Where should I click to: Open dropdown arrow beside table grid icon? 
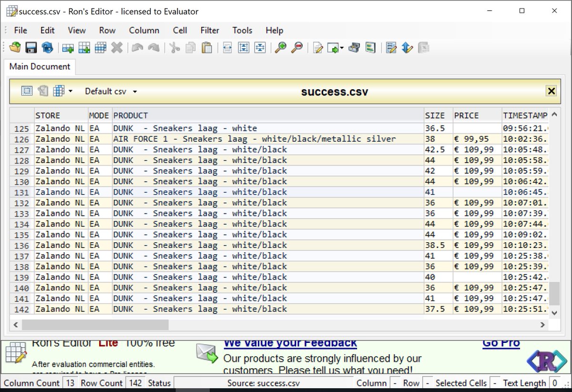(x=71, y=91)
